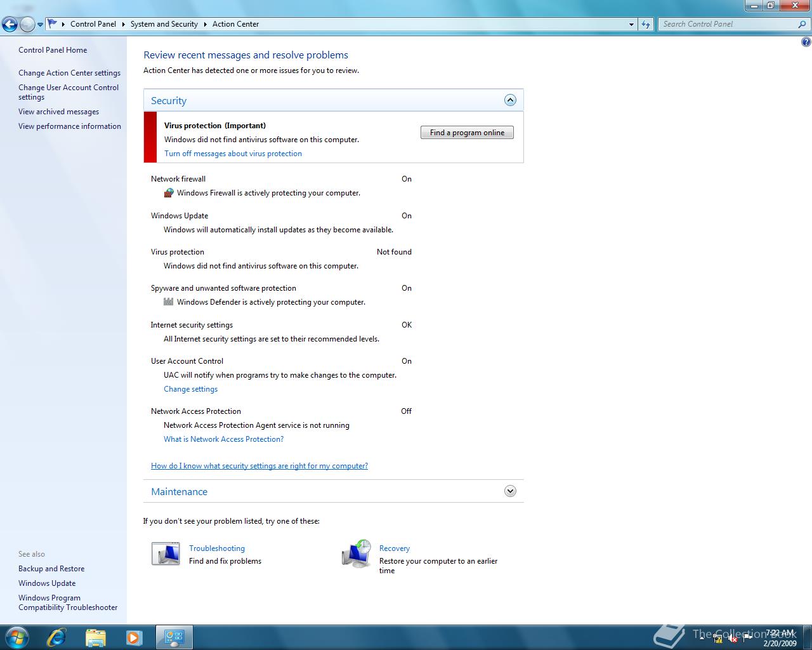Open View archived messages
Screen dimensions: 812x650
58,112
